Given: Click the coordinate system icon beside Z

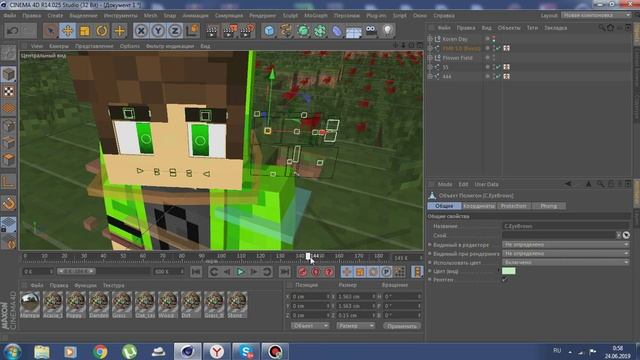Looking at the screenshot, I should point(192,31).
